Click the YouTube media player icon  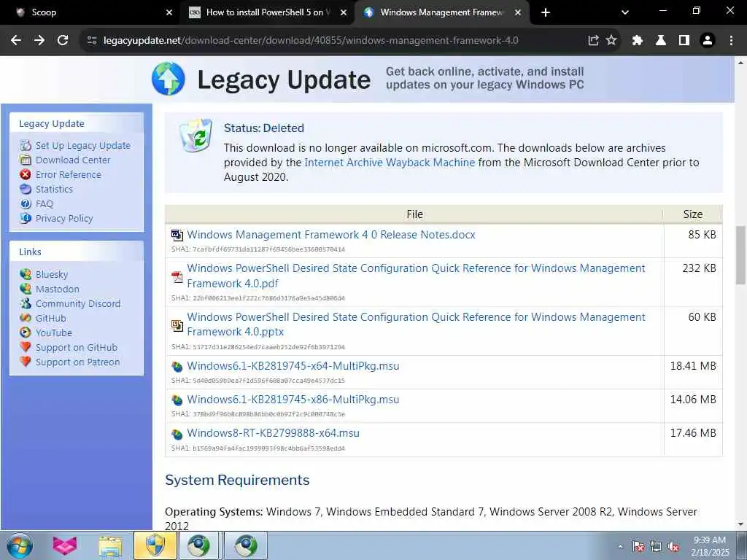coord(26,332)
